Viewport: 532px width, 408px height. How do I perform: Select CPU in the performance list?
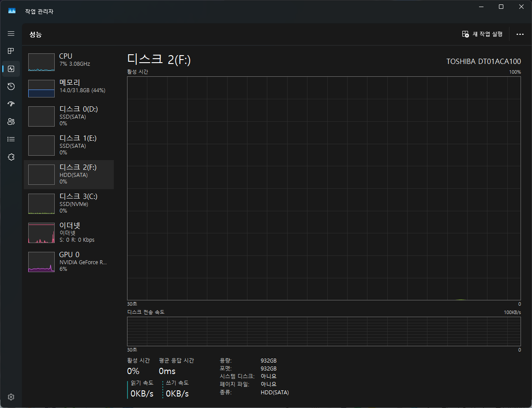pyautogui.click(x=69, y=62)
